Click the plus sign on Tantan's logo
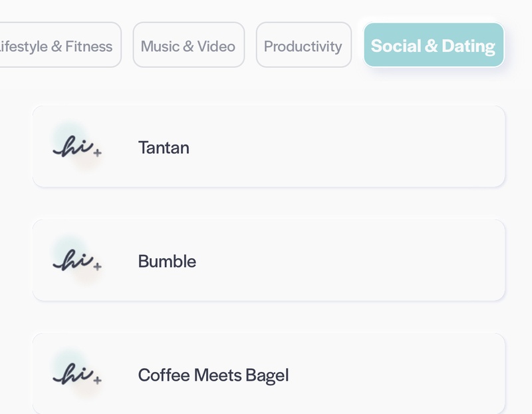 (x=97, y=153)
